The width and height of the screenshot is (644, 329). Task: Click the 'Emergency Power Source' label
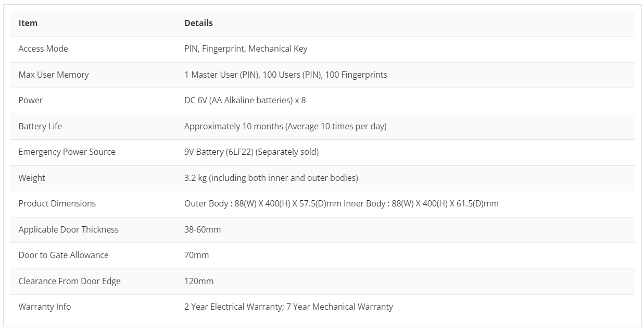(67, 152)
